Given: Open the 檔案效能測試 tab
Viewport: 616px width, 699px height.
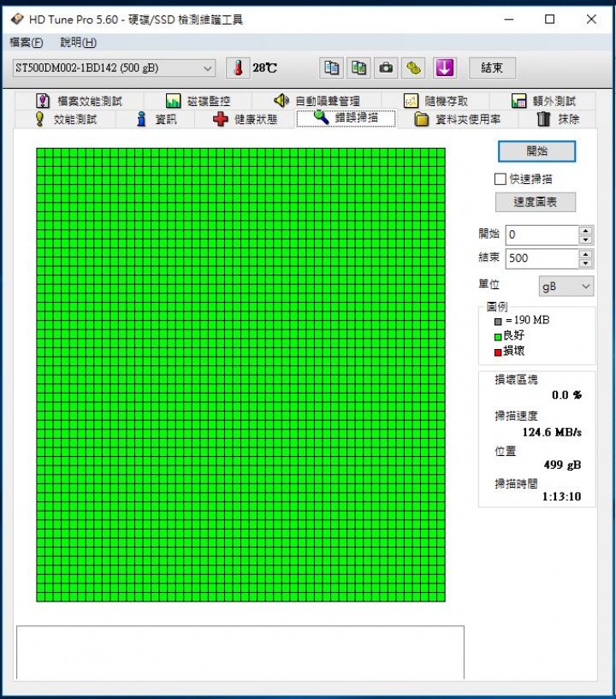Looking at the screenshot, I should click(80, 101).
